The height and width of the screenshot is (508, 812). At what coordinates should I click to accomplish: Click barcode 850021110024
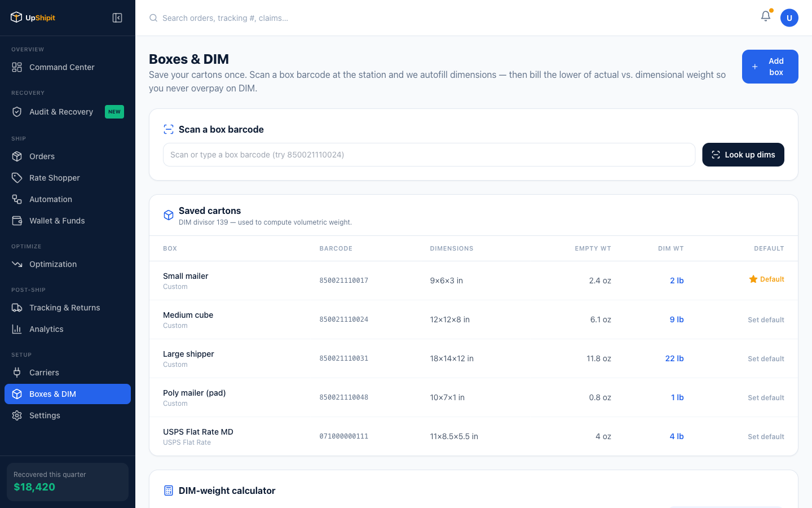click(344, 319)
